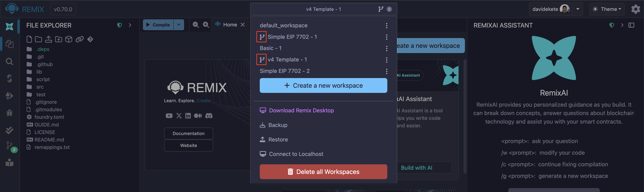Open Remix LinkedIn icon
This screenshot has width=644, height=192.
[188, 116]
